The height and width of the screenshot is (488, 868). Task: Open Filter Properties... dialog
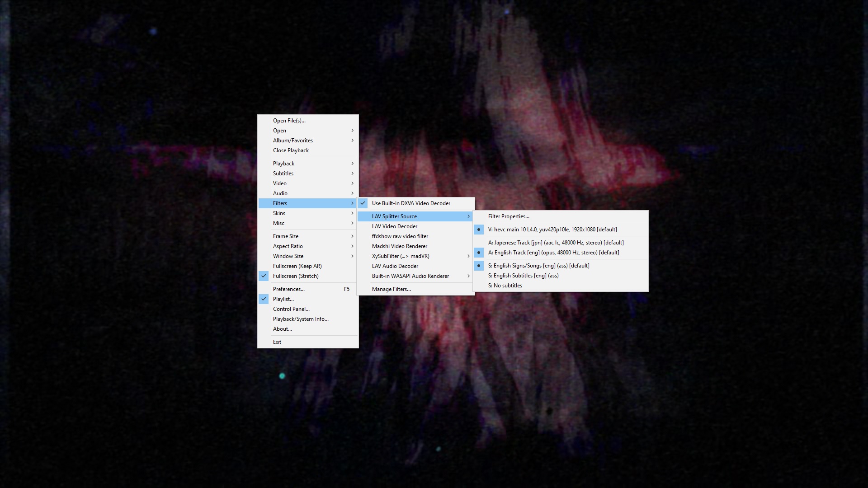(x=509, y=216)
